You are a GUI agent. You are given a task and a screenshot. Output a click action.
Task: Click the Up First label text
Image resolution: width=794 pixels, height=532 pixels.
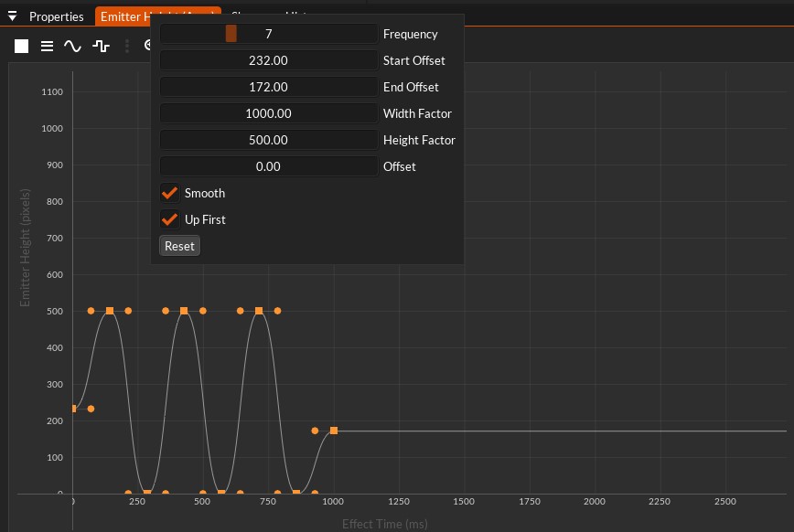[x=205, y=219]
